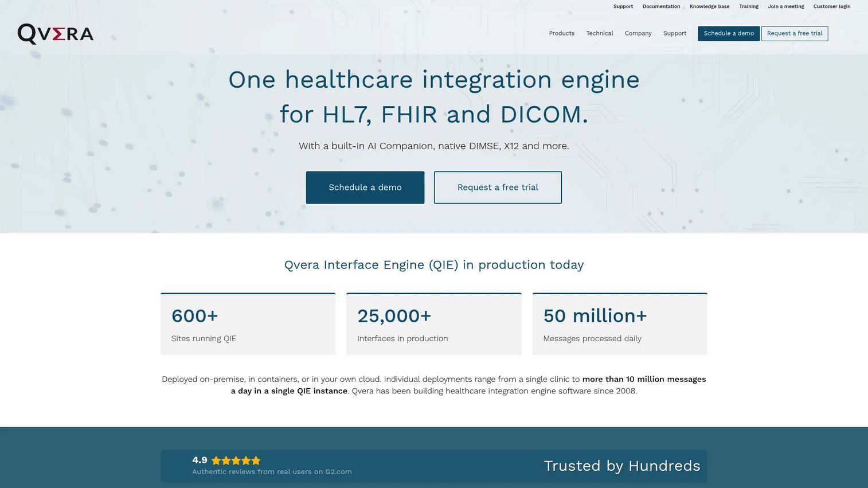Screen dimensions: 868x488
Task: Click bold text 'more than 10 million messages'
Action: (644, 379)
